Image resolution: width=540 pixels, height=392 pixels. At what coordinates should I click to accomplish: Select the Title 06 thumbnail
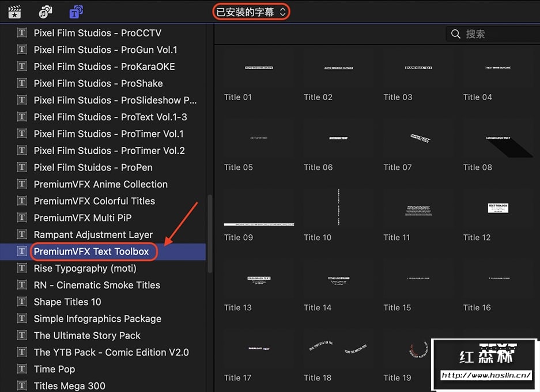[x=338, y=138]
